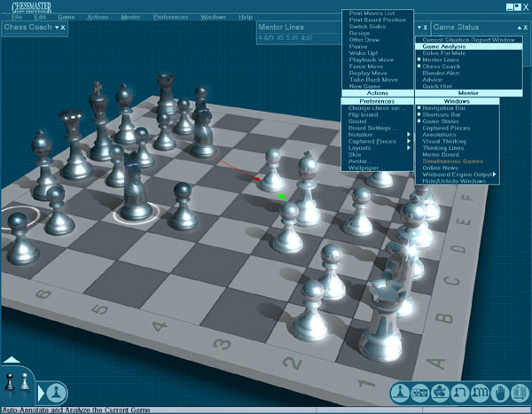Click the single pawn take-back arrow icon

459,393
